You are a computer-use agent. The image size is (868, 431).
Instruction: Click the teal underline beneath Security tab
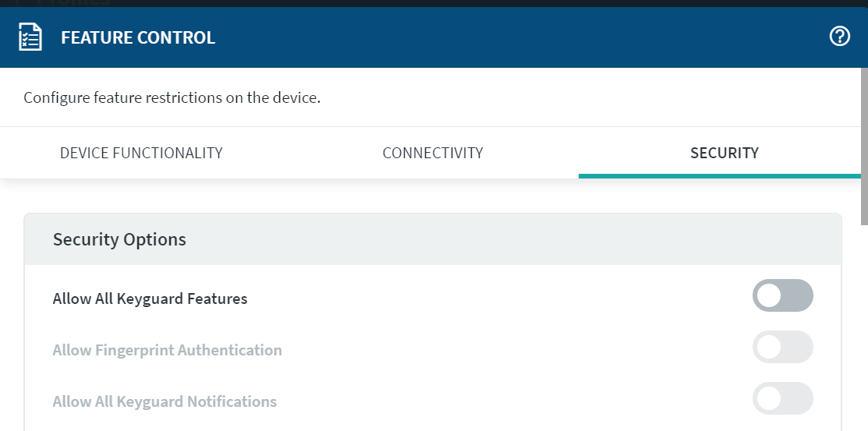tap(719, 175)
